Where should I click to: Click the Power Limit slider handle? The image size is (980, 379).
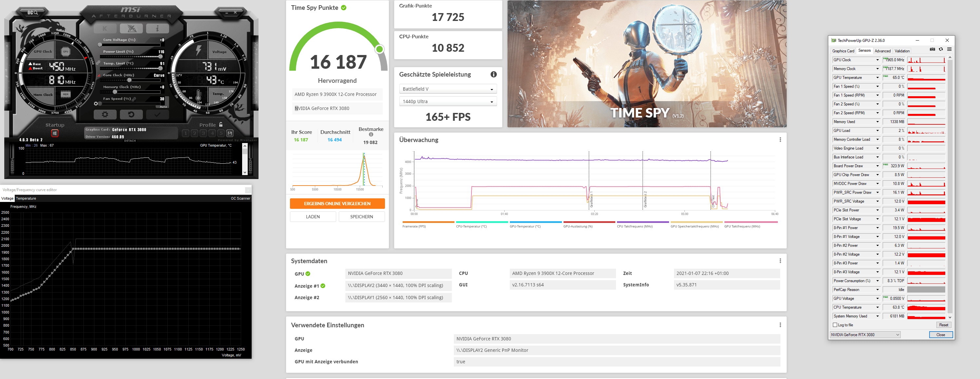[x=161, y=56]
